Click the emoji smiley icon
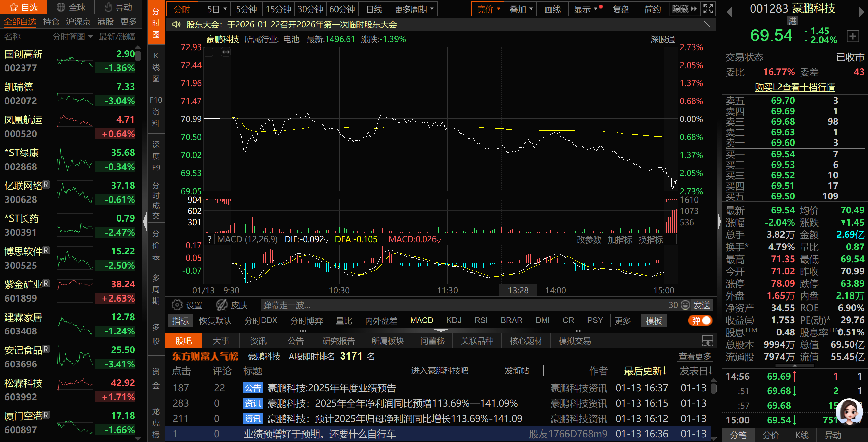Viewport: 868px width, 442px height. 686,305
